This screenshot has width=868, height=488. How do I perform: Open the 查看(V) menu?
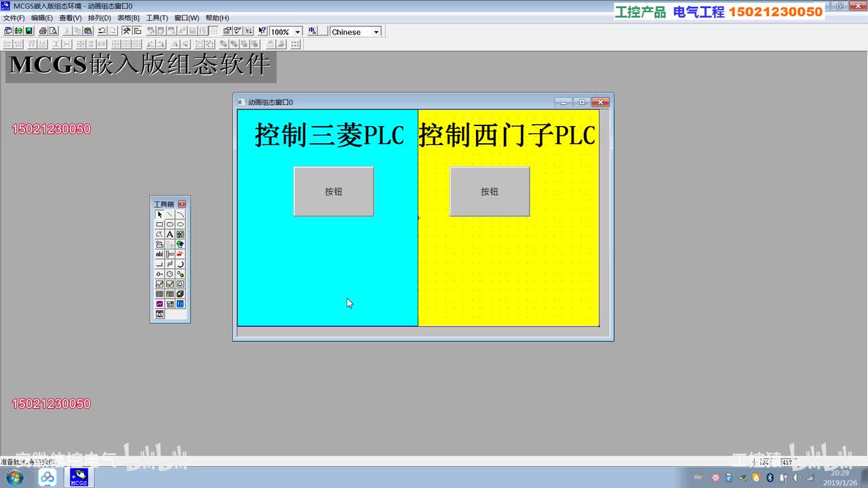pyautogui.click(x=71, y=18)
